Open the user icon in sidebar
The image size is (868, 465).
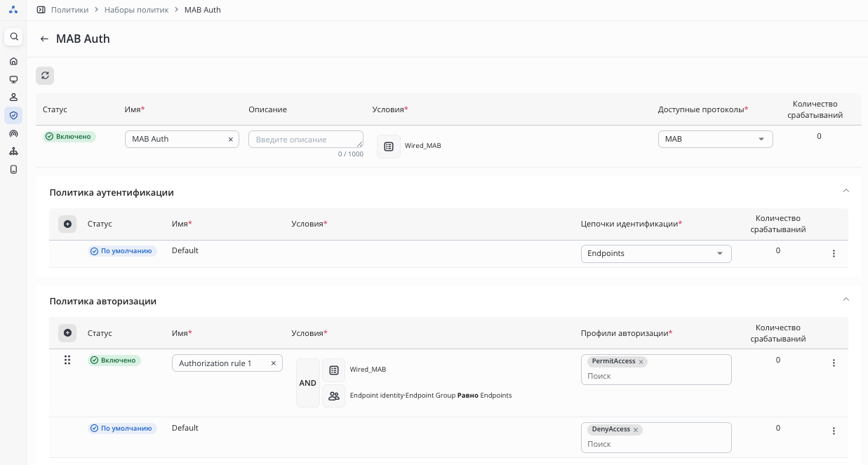point(13,97)
